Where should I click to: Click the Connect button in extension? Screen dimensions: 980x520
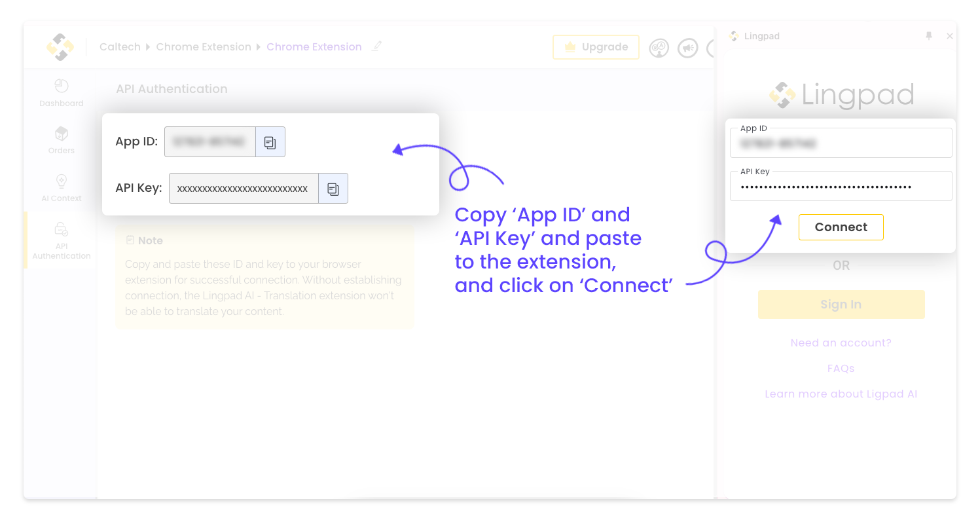pos(841,227)
